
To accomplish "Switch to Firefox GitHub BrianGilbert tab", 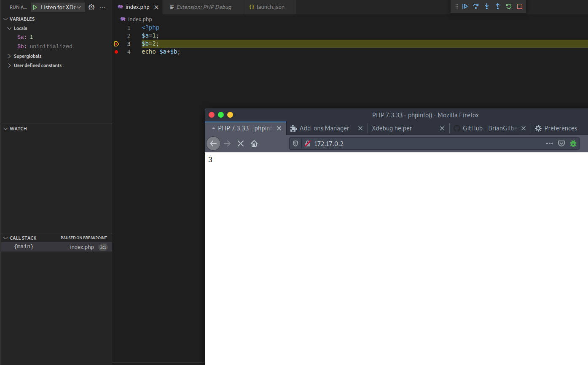I will 489,128.
